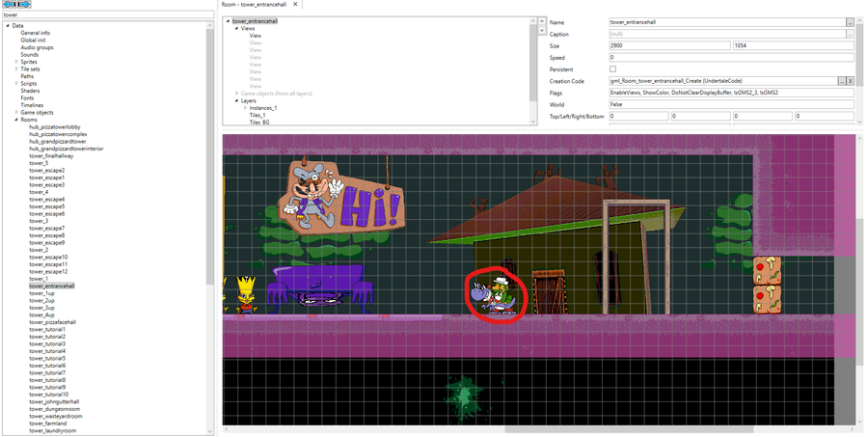
Task: Click the room width field 2900
Action: click(669, 45)
